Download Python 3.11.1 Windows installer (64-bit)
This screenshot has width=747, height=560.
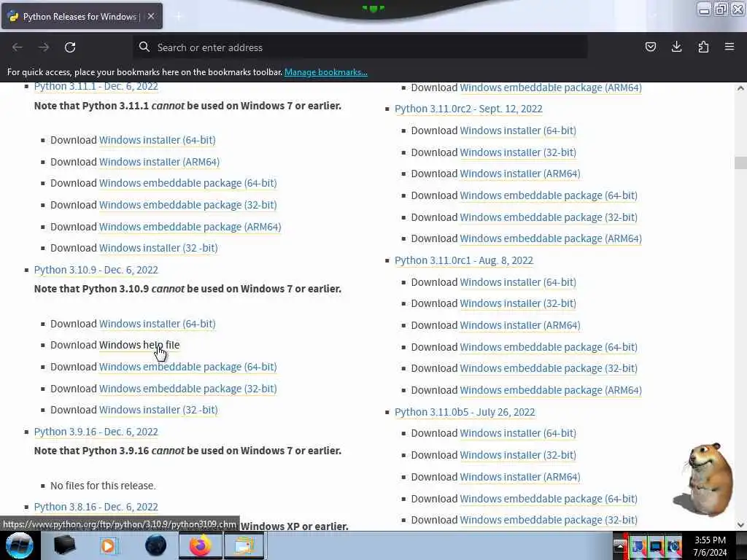click(158, 140)
